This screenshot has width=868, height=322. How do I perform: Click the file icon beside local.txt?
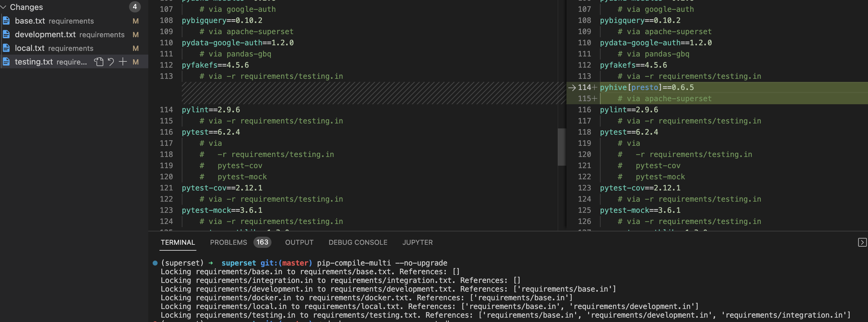7,48
